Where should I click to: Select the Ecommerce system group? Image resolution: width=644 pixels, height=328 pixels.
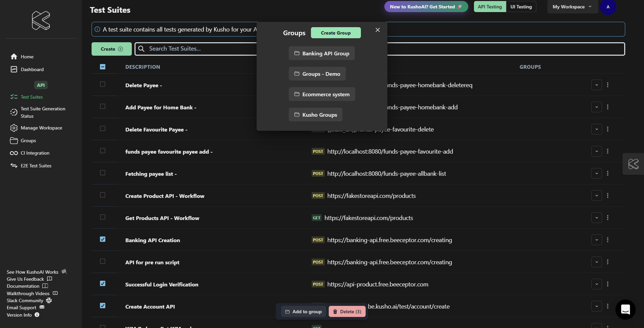point(322,95)
